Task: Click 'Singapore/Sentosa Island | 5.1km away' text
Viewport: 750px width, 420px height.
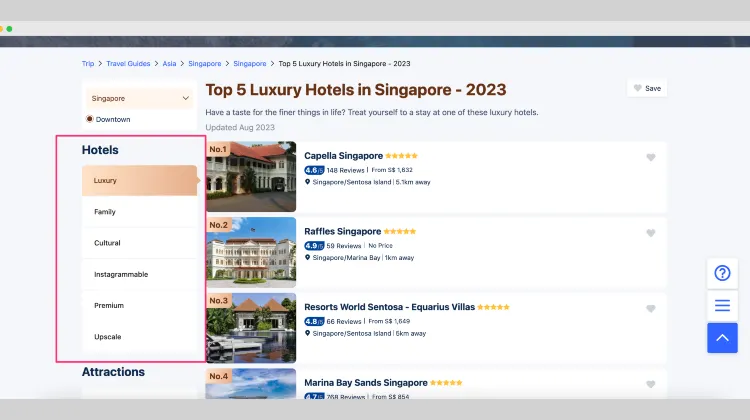Action: point(371,182)
